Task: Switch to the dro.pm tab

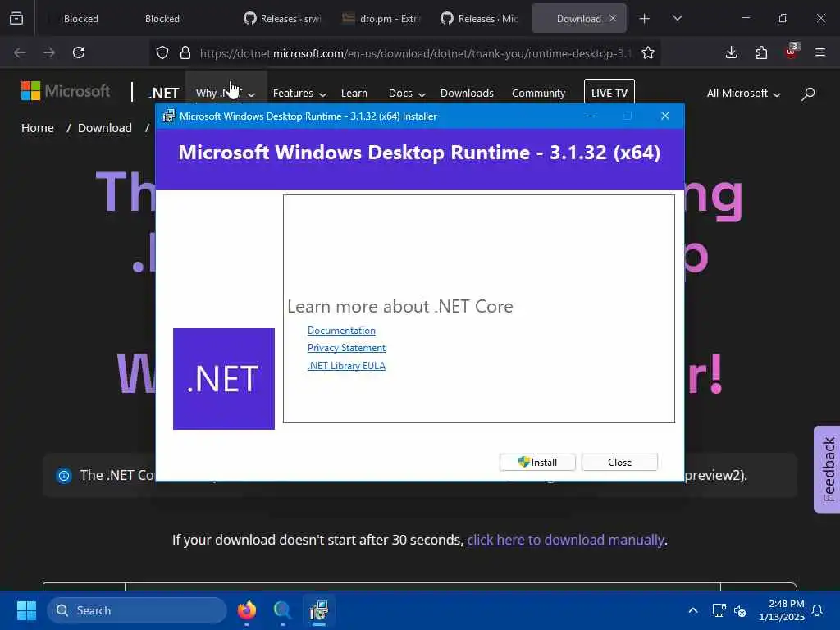Action: tap(381, 19)
